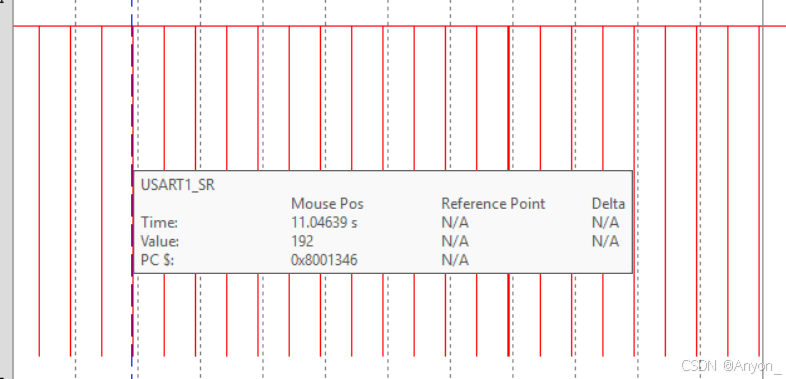Screen dimensions: 786x379
Task: Click the gray vertical line at right edge
Action: click(762, 190)
